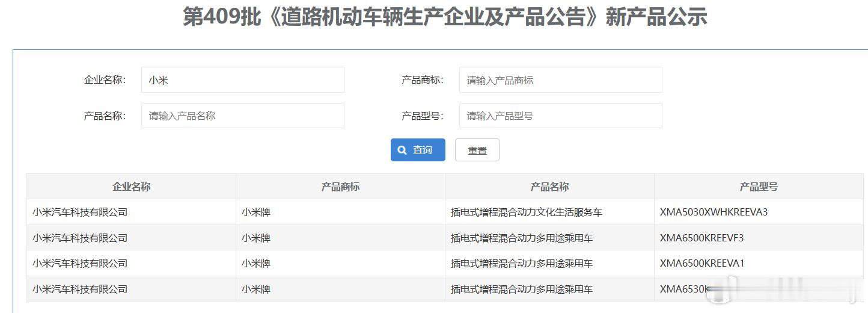The image size is (868, 313).
Task: Click the 重置 reset button
Action: pos(477,150)
